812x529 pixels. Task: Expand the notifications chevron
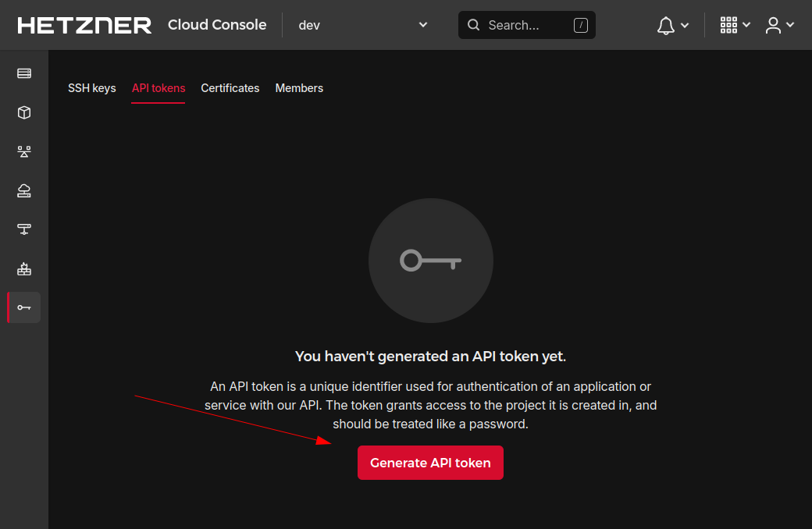[685, 26]
